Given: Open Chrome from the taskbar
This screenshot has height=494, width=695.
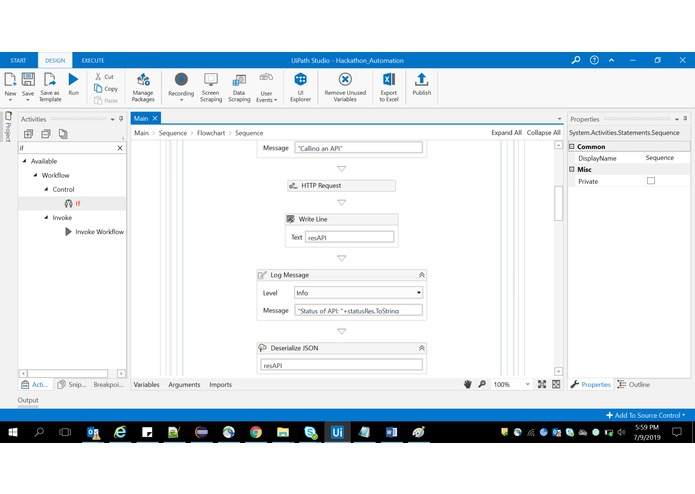Looking at the screenshot, I should (256, 432).
